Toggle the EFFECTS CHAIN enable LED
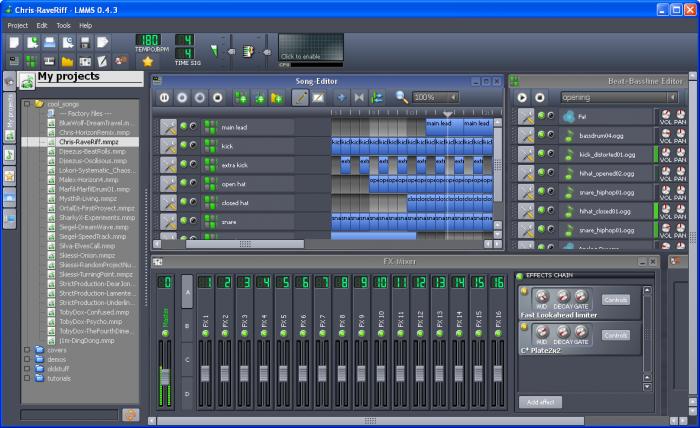 (x=519, y=276)
